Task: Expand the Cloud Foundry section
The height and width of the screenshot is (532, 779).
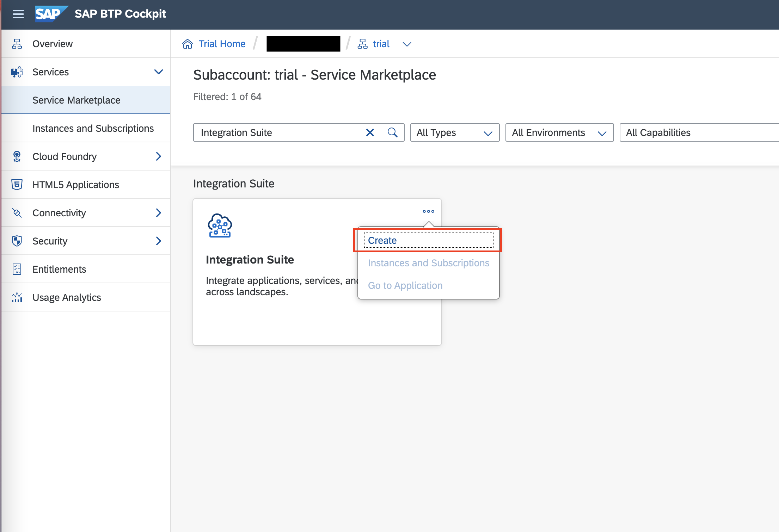Action: coord(159,156)
